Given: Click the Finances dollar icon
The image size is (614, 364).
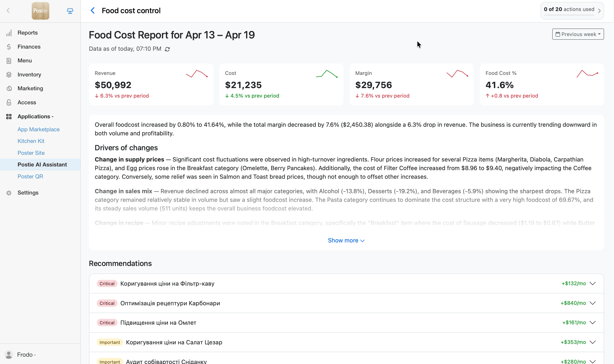Looking at the screenshot, I should click(x=9, y=47).
